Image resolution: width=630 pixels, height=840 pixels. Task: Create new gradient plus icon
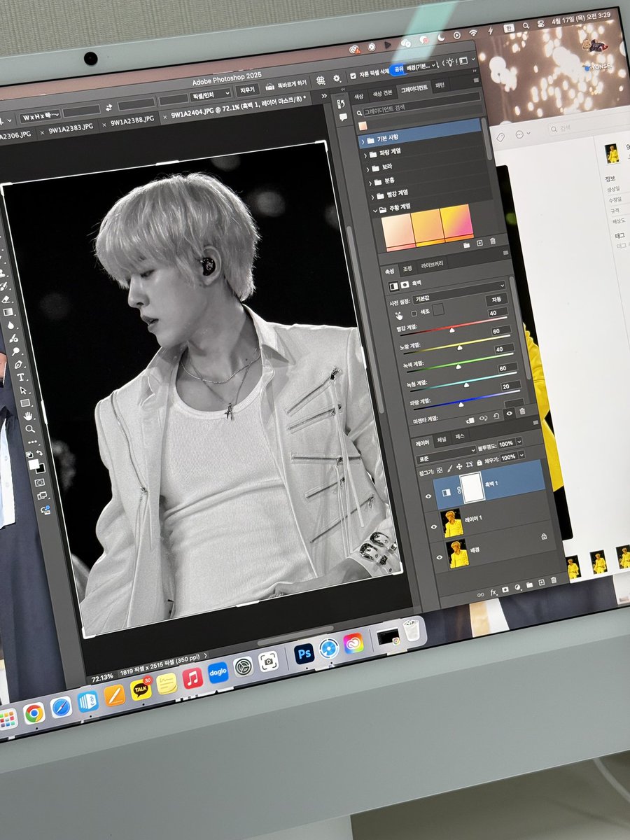(479, 243)
